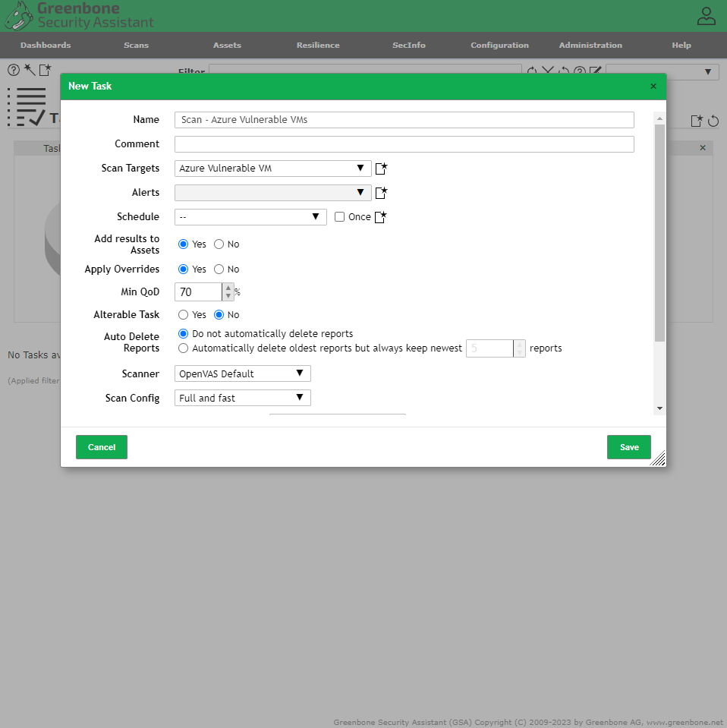
Task: Click the keep newest reports number field
Action: (x=489, y=348)
